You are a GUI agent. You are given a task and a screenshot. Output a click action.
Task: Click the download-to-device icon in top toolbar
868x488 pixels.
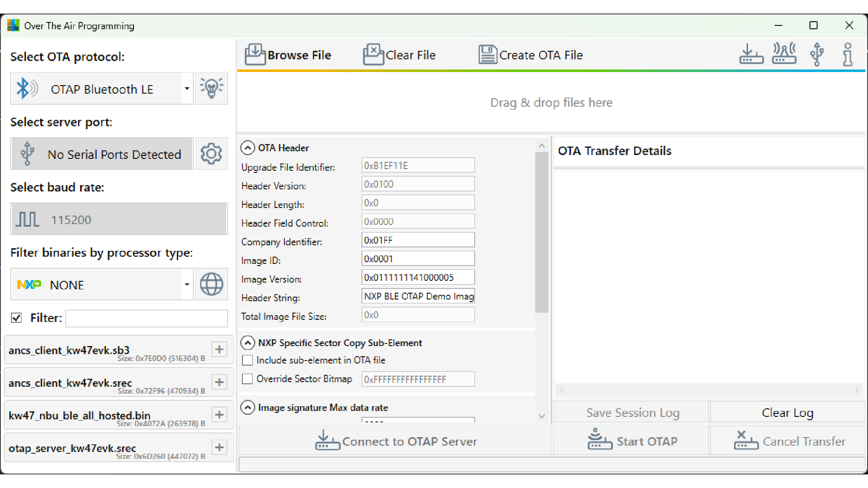pos(751,55)
